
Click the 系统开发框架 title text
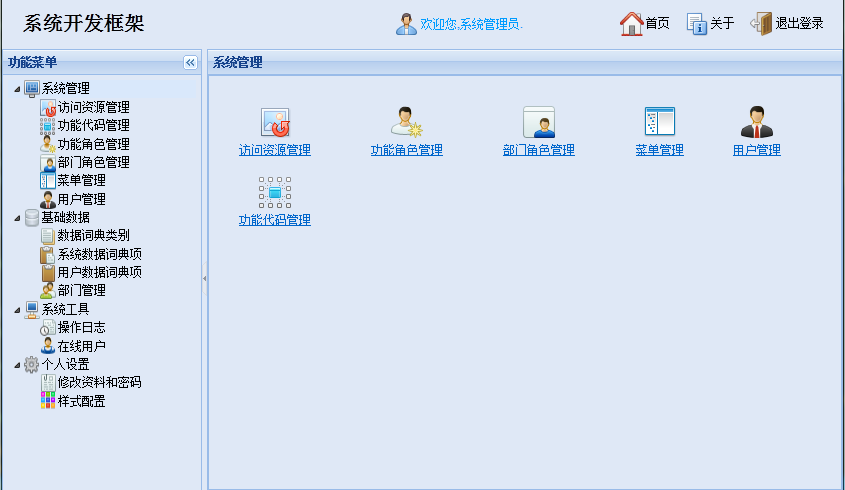point(84,23)
